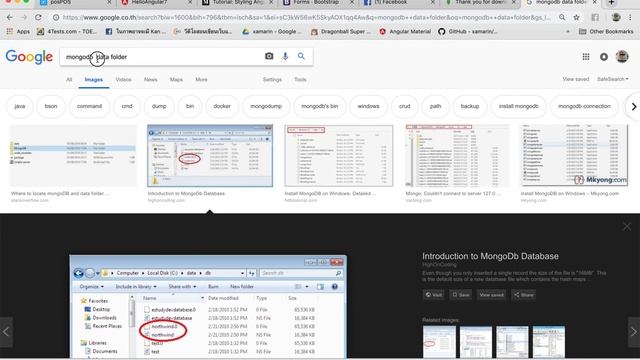Search by image using the camera icon

click(269, 56)
